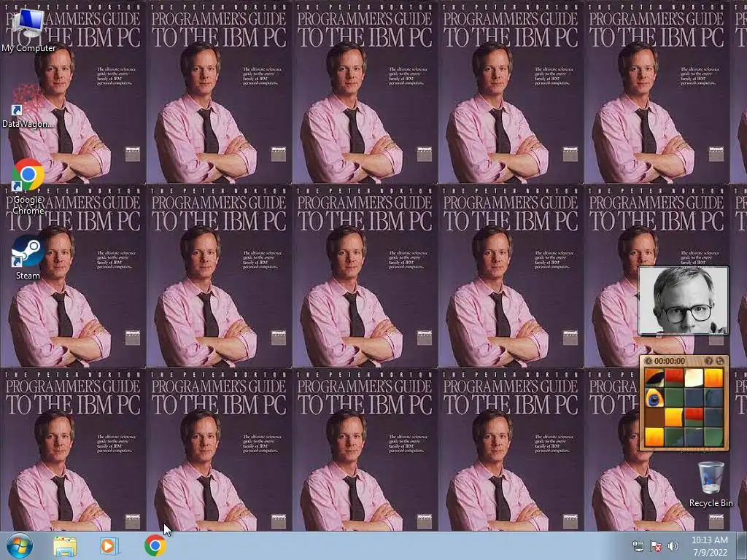The image size is (747, 560).
Task: Select the DataWagon desktop shortcut
Action: point(28,106)
